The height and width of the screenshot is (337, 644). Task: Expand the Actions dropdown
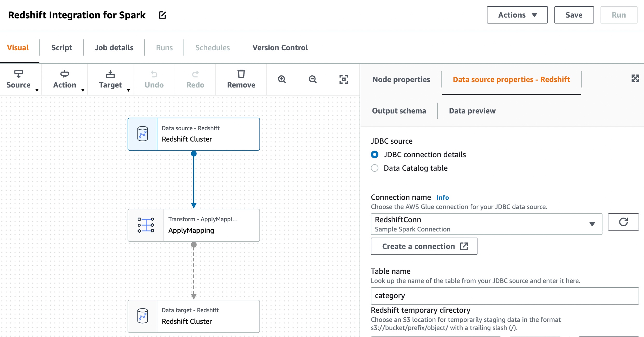(x=517, y=15)
